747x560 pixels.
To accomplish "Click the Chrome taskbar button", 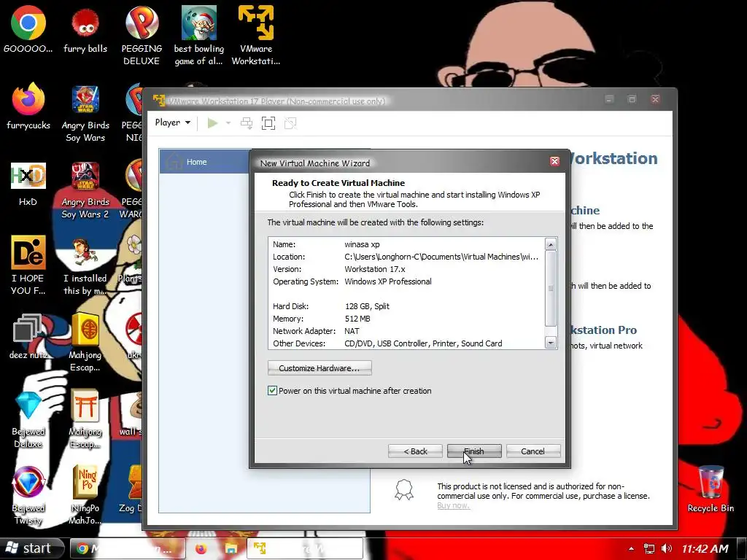I will (128, 548).
